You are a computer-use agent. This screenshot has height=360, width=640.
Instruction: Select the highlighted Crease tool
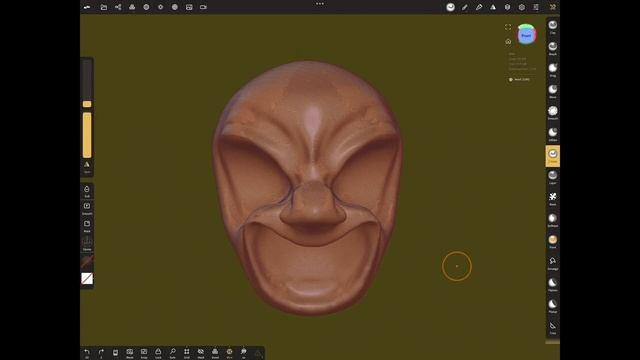tap(553, 156)
